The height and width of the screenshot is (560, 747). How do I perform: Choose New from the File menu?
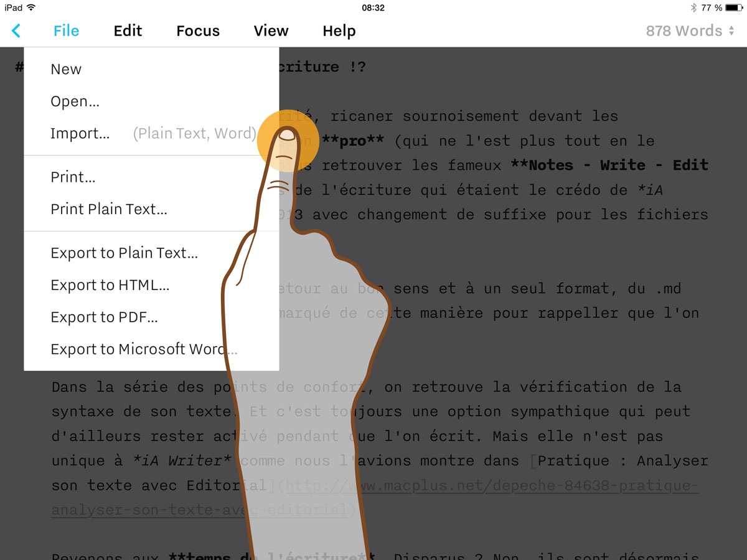[x=151, y=69]
